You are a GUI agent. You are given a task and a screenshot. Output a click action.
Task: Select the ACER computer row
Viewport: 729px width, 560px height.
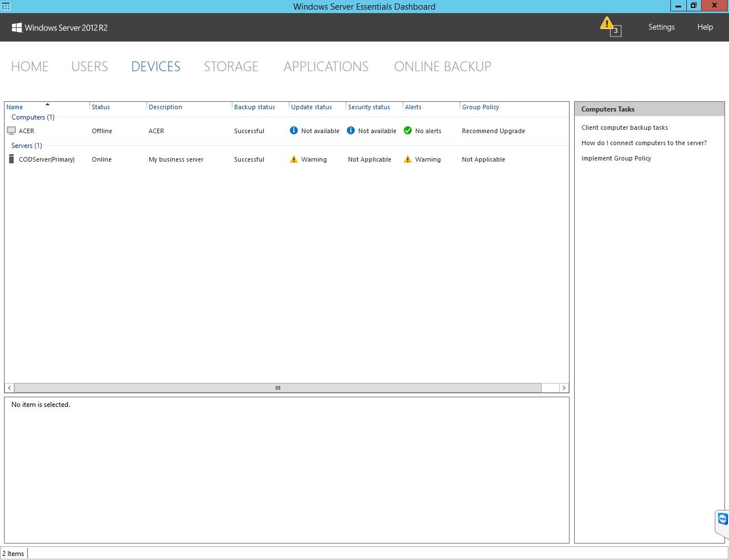pos(286,131)
